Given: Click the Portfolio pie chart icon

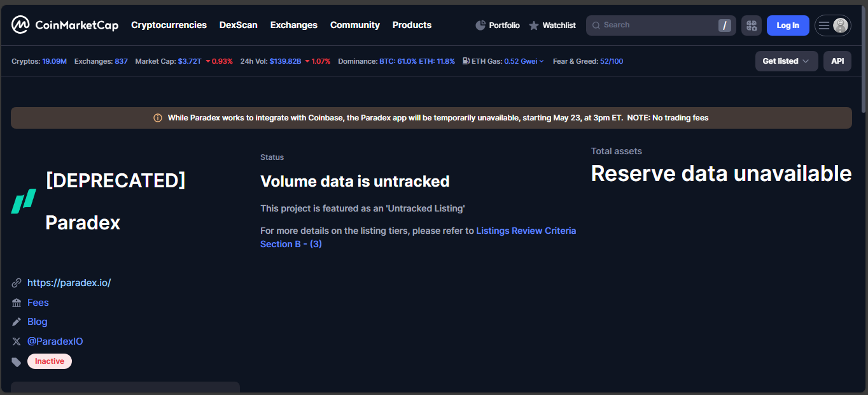Looking at the screenshot, I should pos(480,25).
